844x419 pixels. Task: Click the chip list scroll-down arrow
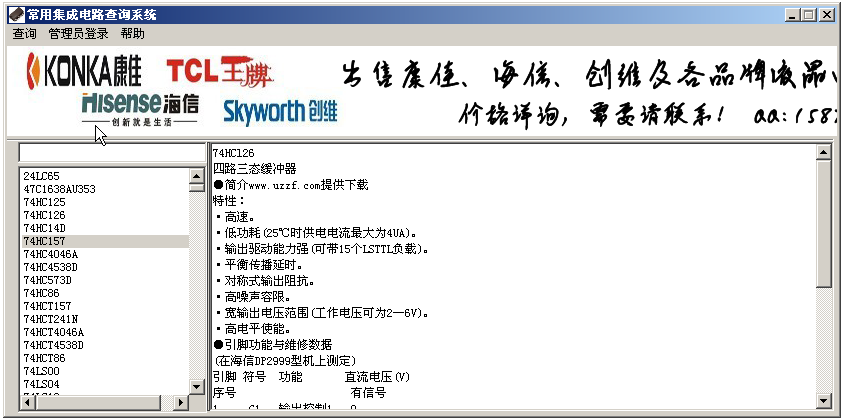(x=196, y=387)
